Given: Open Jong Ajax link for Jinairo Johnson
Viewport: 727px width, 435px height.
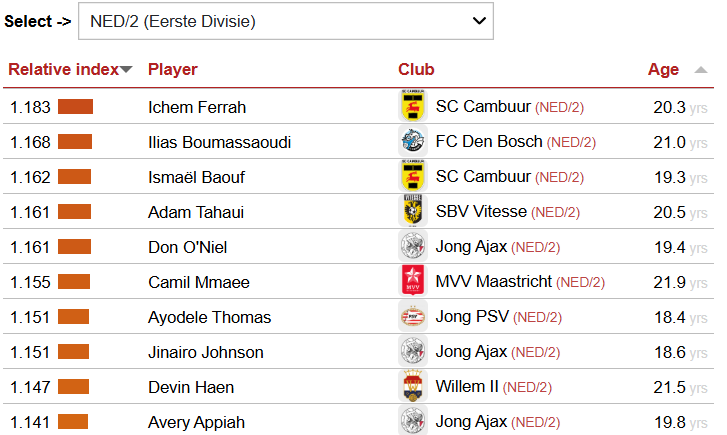Looking at the screenshot, I should tap(471, 352).
